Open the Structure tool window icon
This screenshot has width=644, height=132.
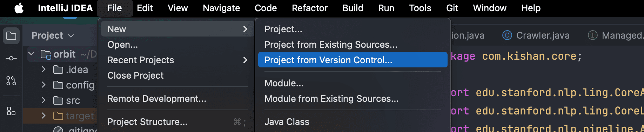(x=11, y=111)
